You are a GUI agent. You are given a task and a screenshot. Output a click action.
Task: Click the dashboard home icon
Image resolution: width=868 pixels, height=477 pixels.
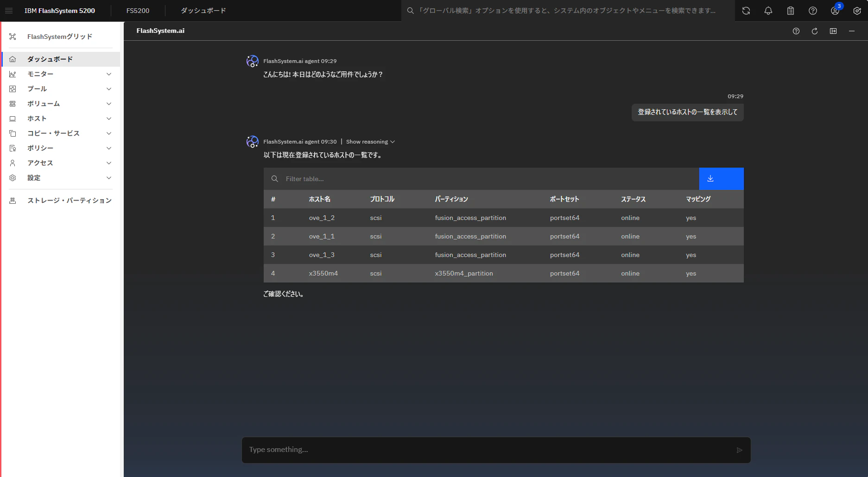13,59
